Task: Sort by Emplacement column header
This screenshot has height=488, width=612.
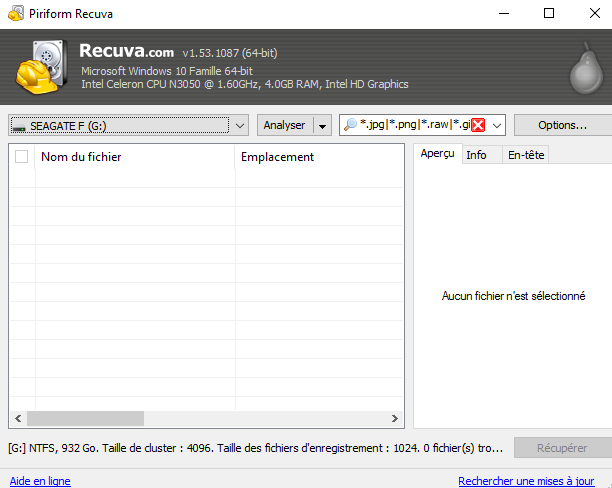Action: (319, 157)
